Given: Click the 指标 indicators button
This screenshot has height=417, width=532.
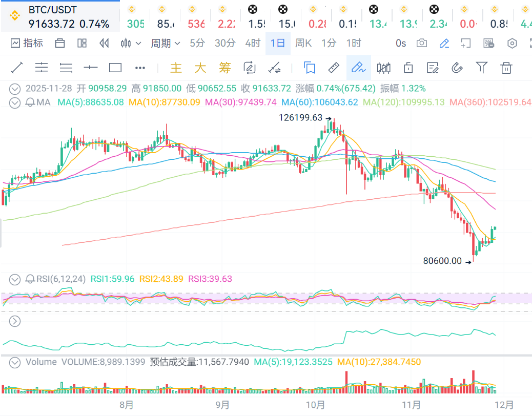Looking at the screenshot, I should [x=27, y=44].
